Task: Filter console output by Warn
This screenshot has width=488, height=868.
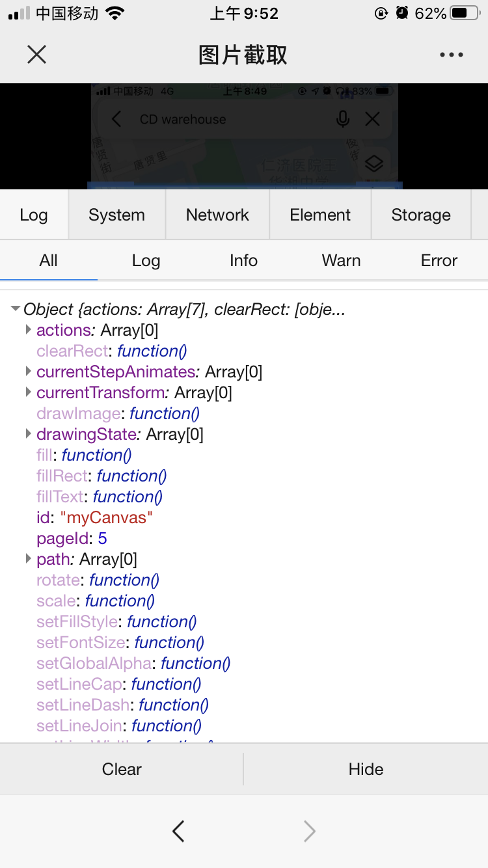Action: (x=341, y=260)
